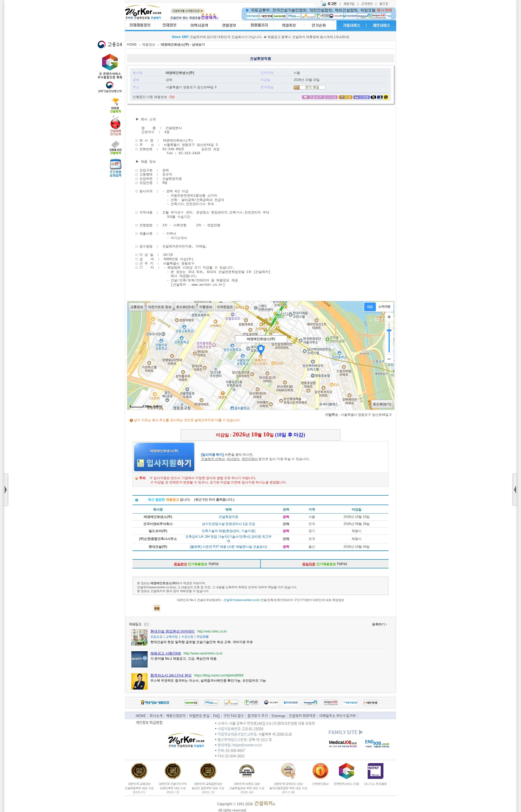Click the 채용정보 breadcrumb link
Viewport: 521px width, 812px height.
148,45
